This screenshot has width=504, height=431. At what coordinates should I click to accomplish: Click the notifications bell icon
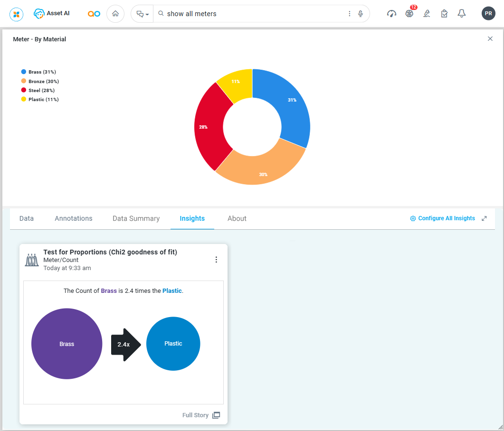[461, 14]
